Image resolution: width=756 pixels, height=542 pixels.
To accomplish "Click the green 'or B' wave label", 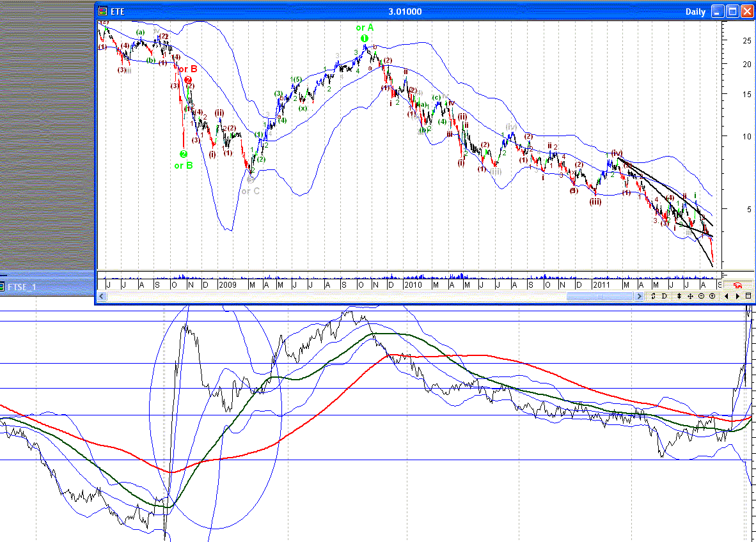I will pos(184,166).
